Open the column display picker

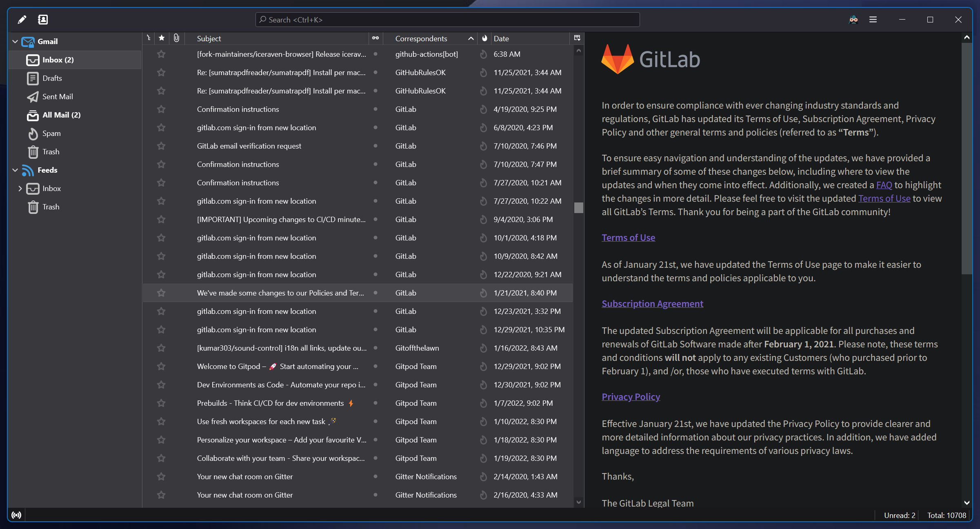click(x=577, y=38)
